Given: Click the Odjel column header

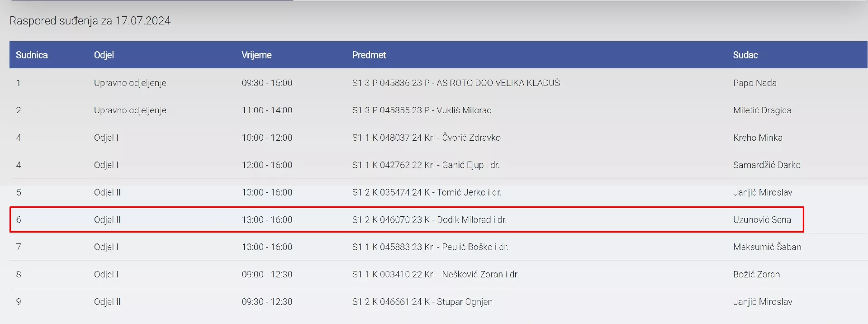Looking at the screenshot, I should click(104, 55).
